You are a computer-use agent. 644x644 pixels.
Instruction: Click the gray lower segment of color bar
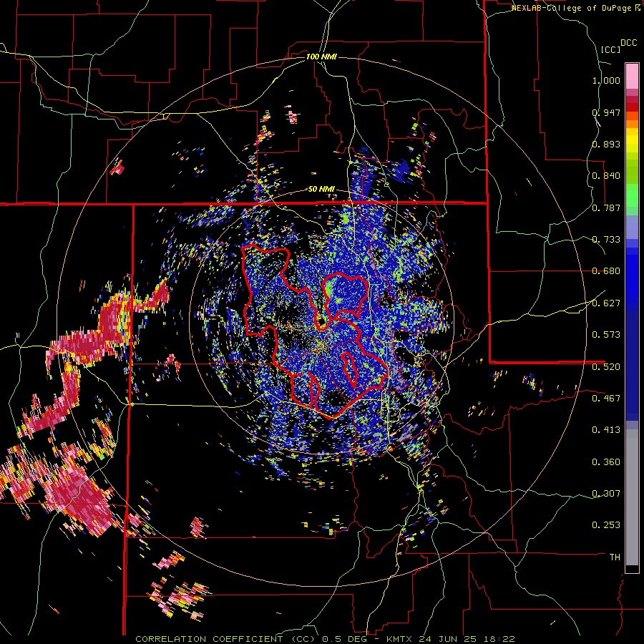[632, 497]
